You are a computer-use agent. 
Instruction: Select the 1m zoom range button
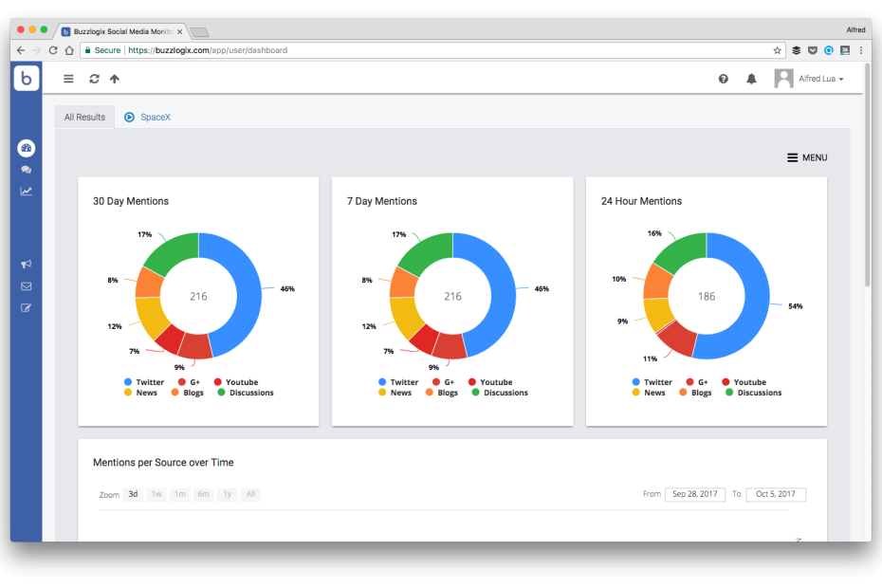tap(180, 494)
